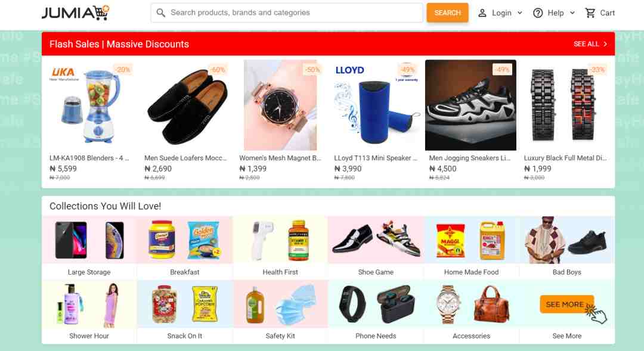The height and width of the screenshot is (351, 644).
Task: Focus the search products input field
Action: (x=287, y=13)
